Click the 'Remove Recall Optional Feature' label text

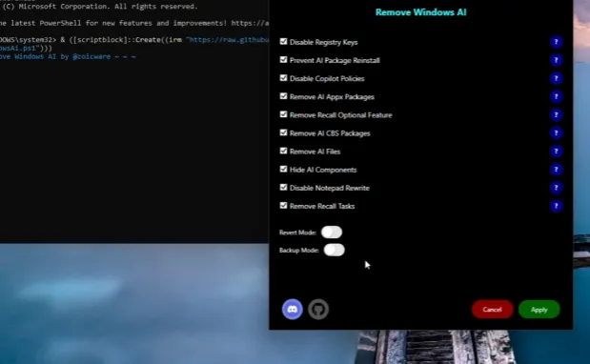pos(341,115)
